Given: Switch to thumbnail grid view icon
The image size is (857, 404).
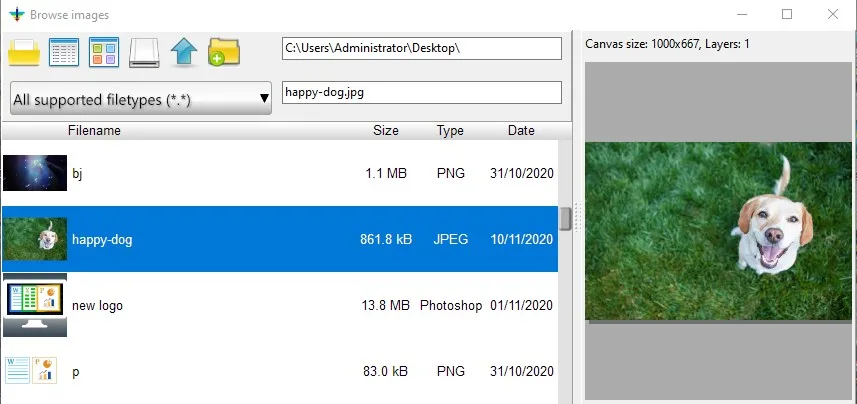Looking at the screenshot, I should point(104,52).
